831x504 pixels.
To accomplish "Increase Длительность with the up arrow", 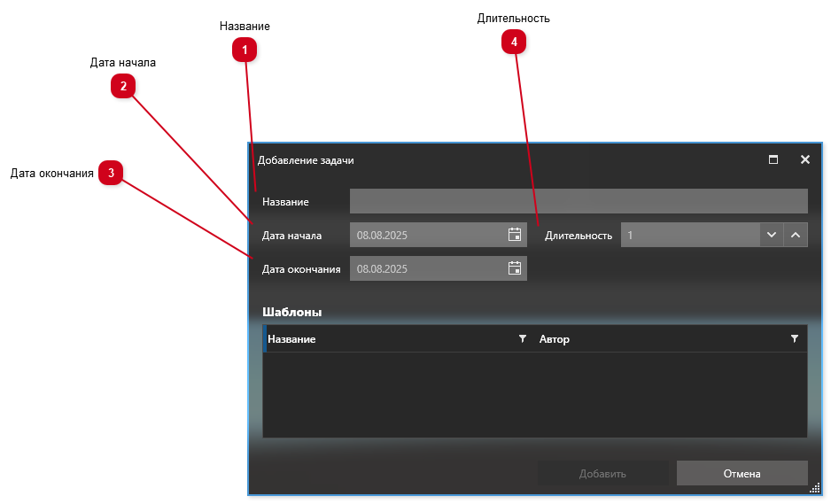I will [x=796, y=235].
